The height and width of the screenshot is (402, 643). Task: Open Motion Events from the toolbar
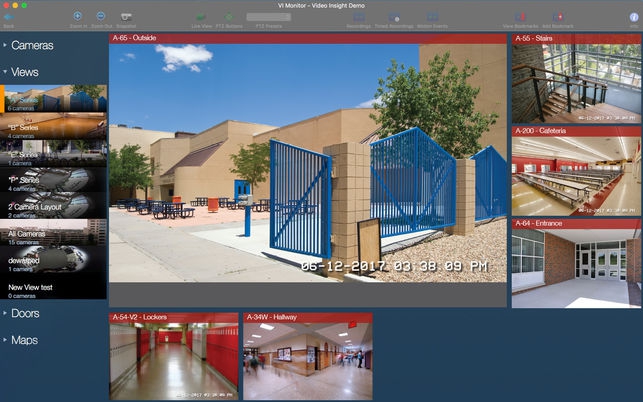[x=432, y=17]
